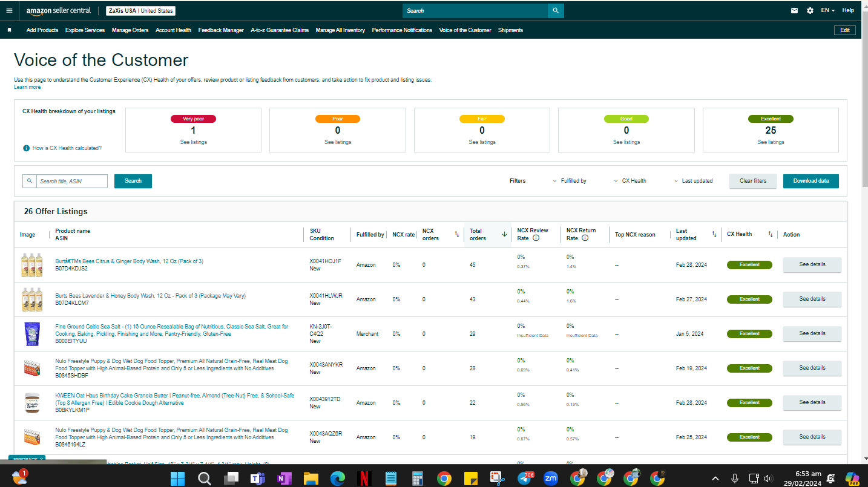See listings under Excellent

771,142
